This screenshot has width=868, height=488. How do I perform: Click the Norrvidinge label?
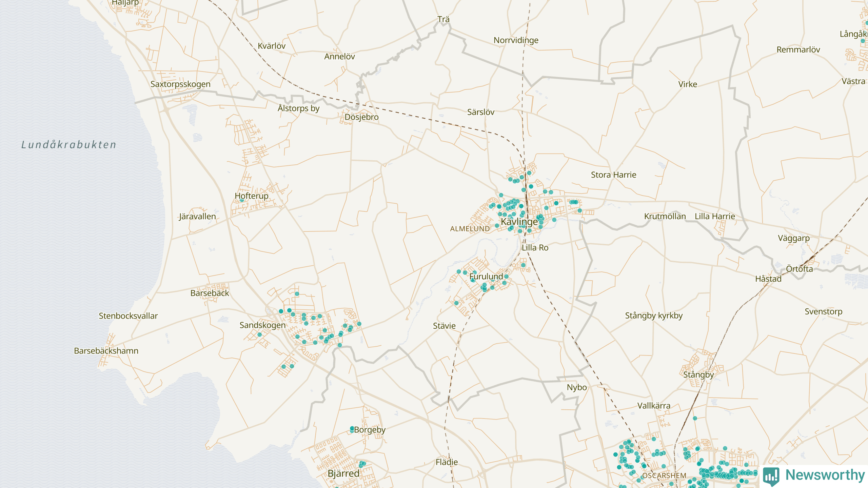[516, 40]
